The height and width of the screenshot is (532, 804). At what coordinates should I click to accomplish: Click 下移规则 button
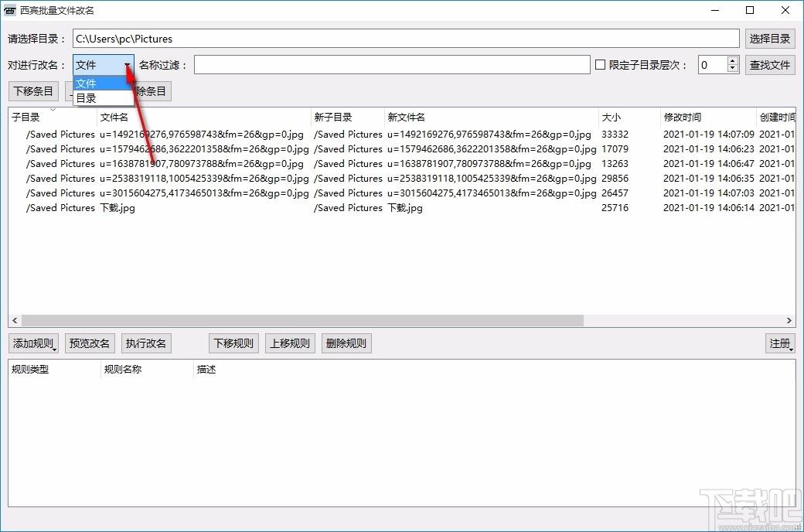233,343
